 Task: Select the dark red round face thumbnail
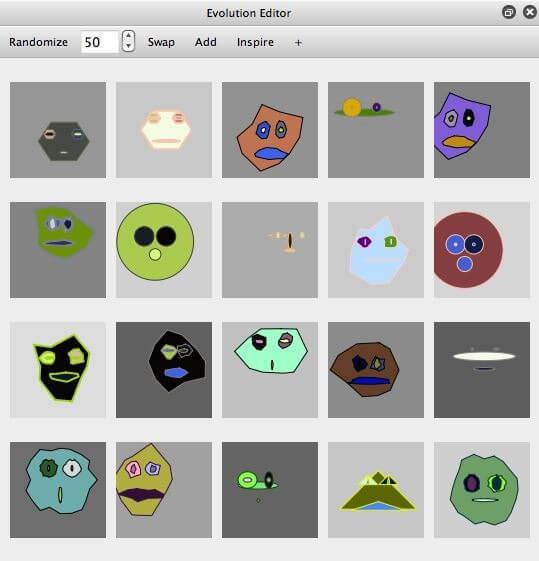click(x=482, y=250)
